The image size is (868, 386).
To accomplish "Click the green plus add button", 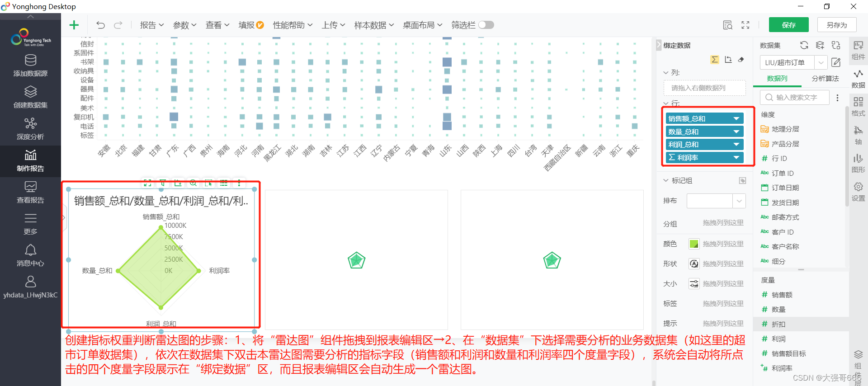I will [x=74, y=25].
